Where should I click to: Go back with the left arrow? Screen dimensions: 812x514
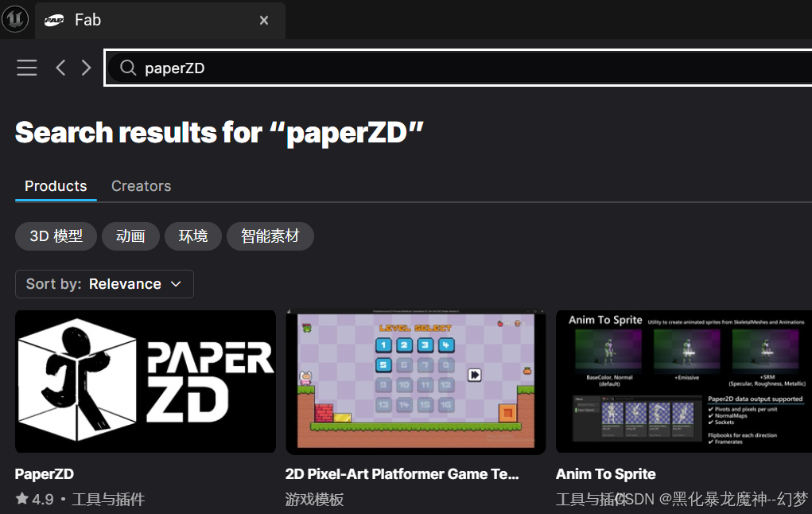60,68
